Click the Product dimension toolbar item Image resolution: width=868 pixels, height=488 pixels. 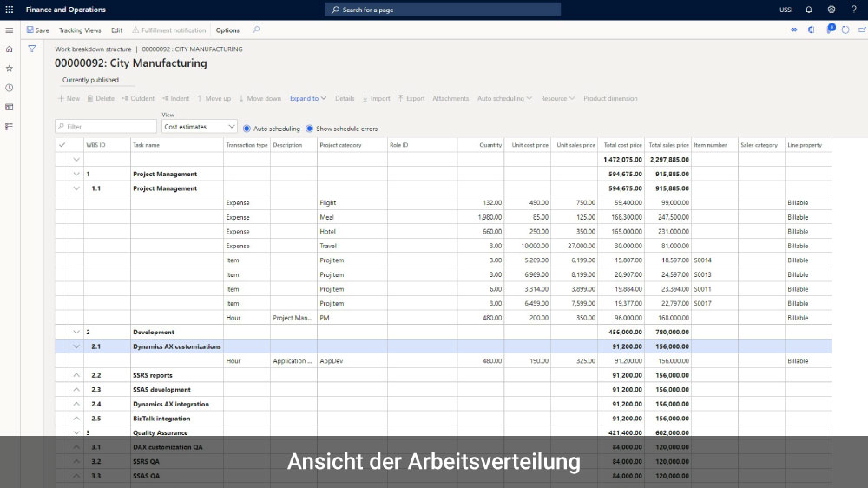(610, 99)
